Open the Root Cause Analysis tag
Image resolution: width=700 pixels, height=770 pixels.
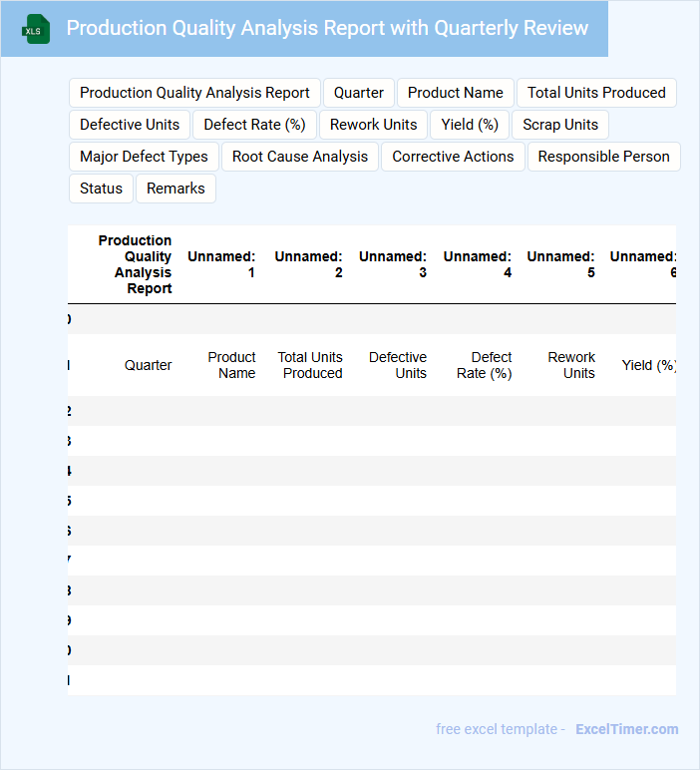[300, 157]
